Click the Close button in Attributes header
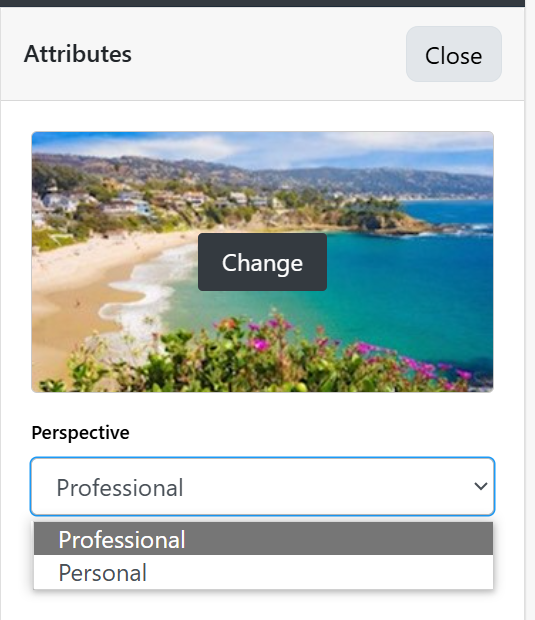535x620 pixels. 454,54
